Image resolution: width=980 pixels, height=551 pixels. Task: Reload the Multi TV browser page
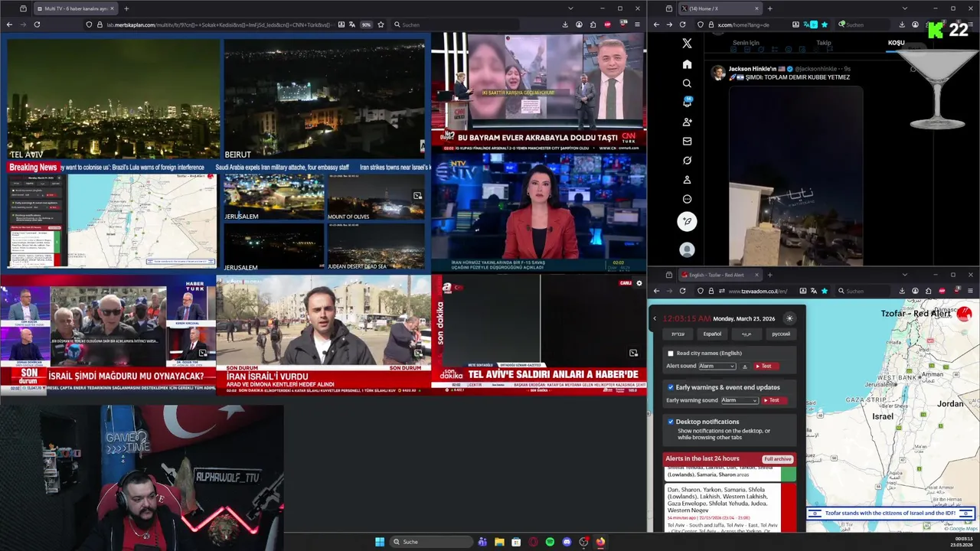(36, 24)
